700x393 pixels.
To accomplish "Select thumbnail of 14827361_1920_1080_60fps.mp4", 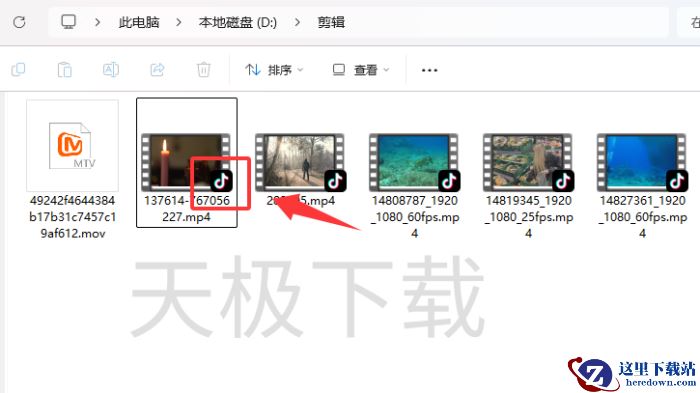I will 642,162.
